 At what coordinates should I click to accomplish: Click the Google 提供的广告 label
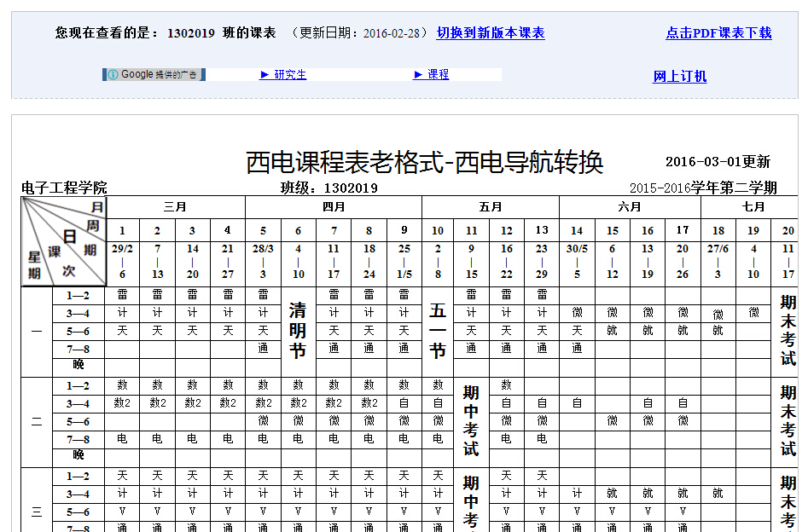tap(160, 75)
